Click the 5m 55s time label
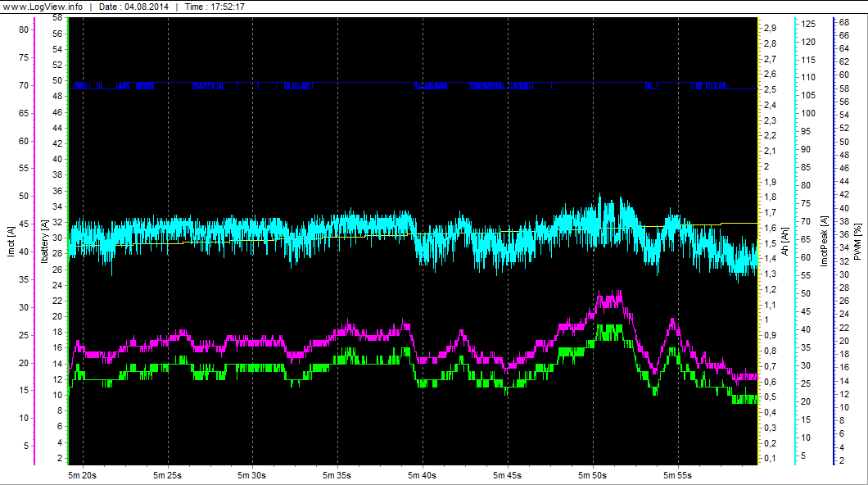This screenshot has height=485, width=868. click(x=677, y=475)
